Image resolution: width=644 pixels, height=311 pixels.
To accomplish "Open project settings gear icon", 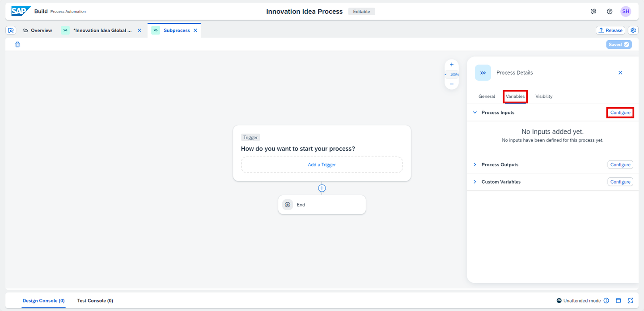I will tap(633, 30).
